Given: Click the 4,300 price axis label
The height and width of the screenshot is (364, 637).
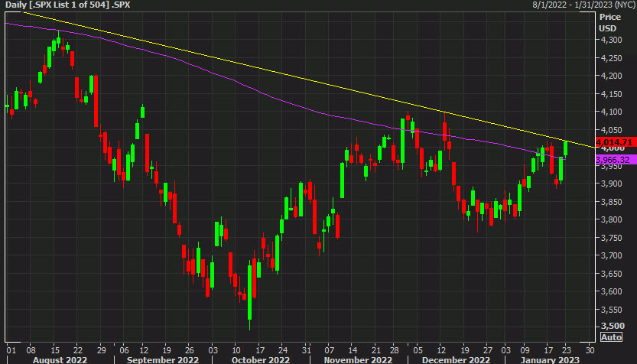Looking at the screenshot, I should (612, 40).
